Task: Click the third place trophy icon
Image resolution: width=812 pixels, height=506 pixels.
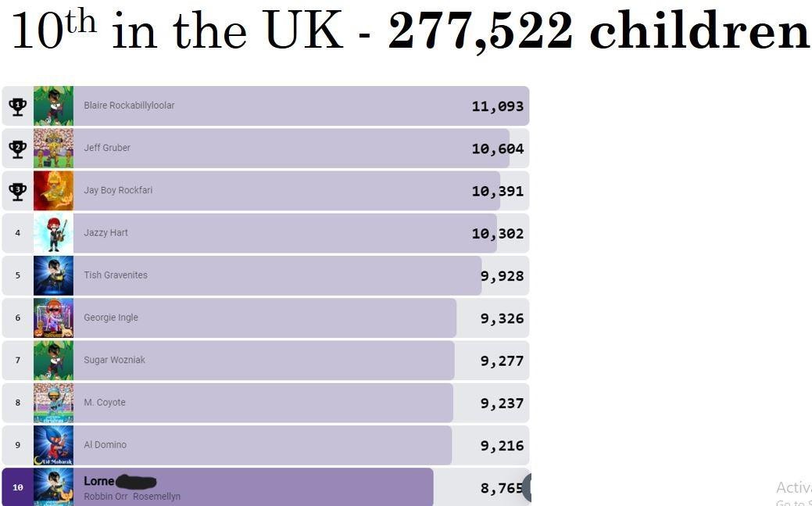Action: (x=17, y=191)
